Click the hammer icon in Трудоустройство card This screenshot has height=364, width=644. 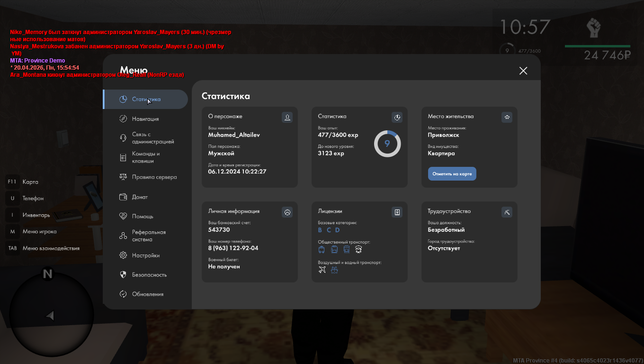(x=507, y=212)
